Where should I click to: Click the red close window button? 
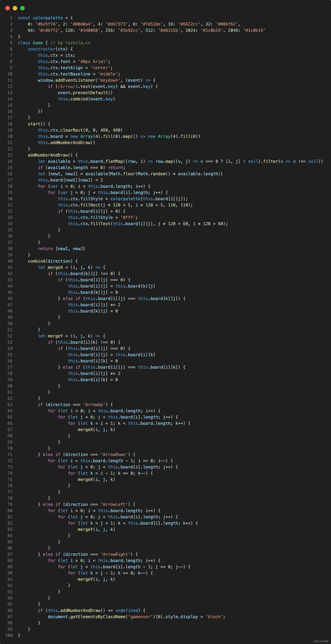[7, 8]
